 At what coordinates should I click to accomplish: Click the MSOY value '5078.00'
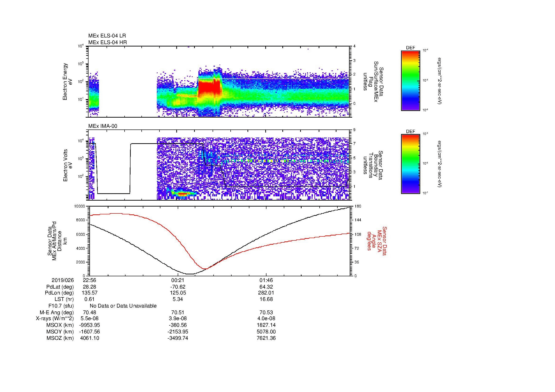pos(266,332)
